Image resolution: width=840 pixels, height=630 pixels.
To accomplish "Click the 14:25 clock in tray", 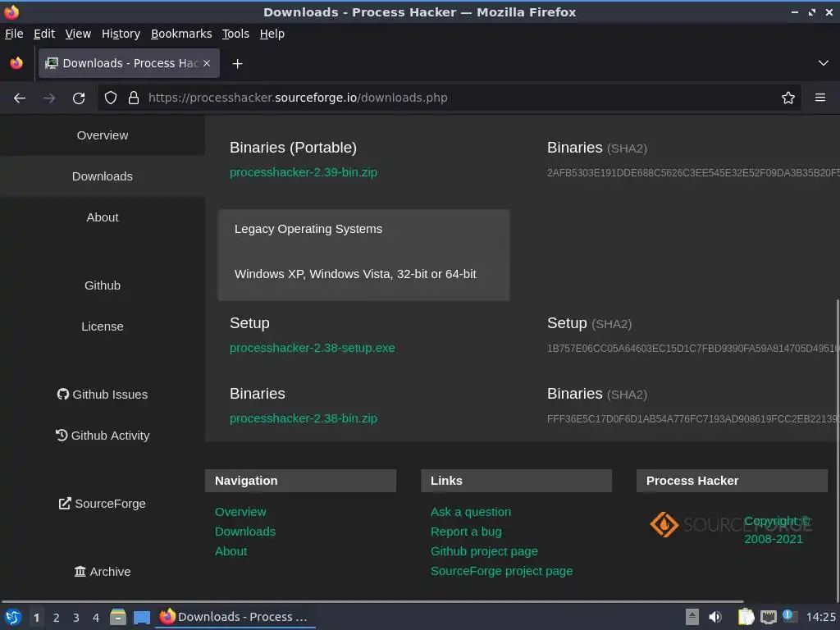I will click(820, 617).
